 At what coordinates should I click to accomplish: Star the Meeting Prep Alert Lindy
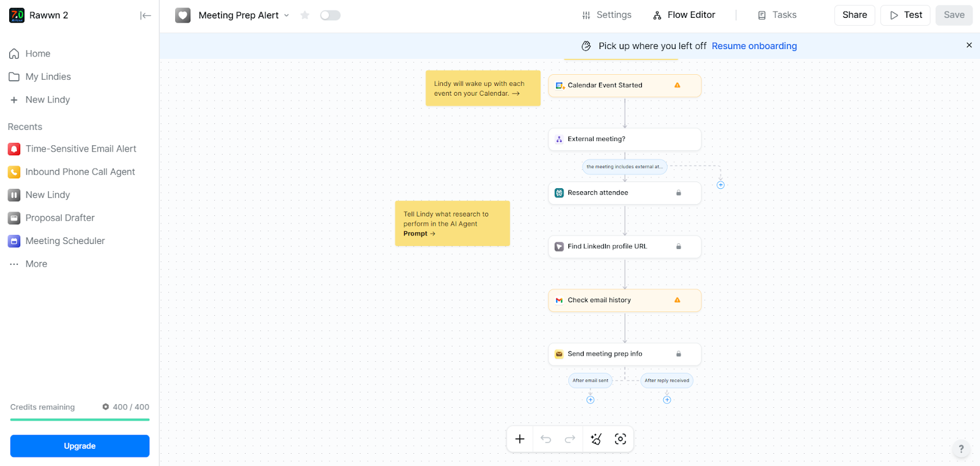tap(304, 15)
